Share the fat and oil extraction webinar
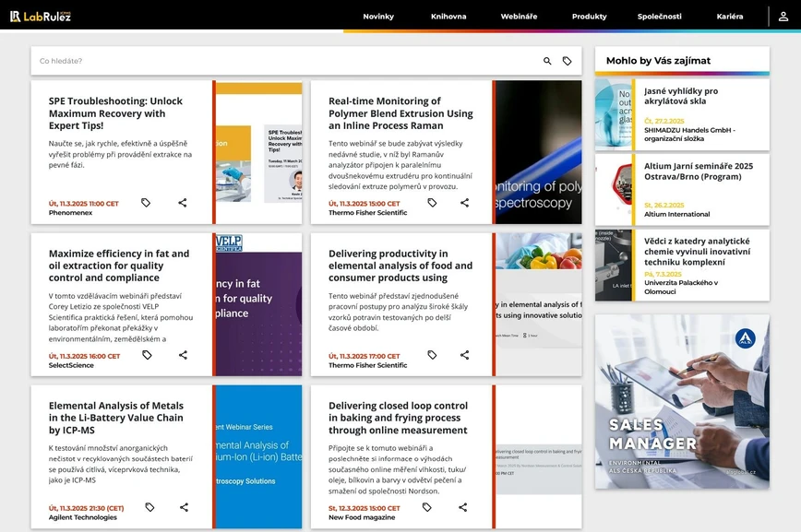 click(x=183, y=355)
